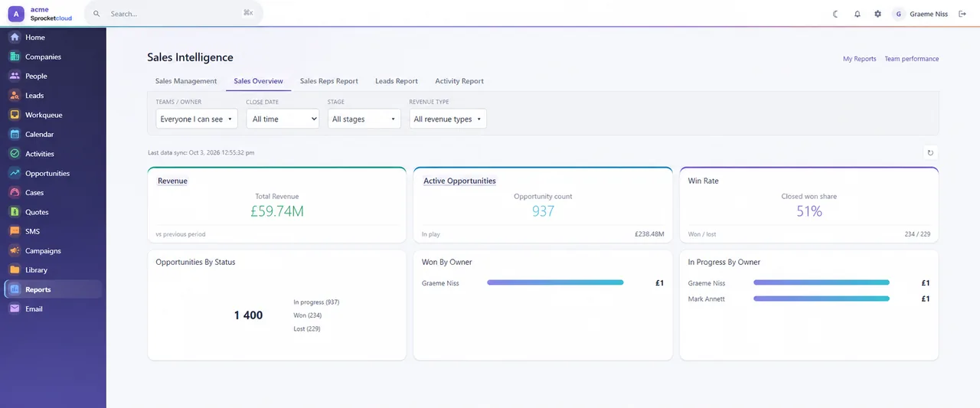Open the Teams / Owner dropdown

(197, 119)
